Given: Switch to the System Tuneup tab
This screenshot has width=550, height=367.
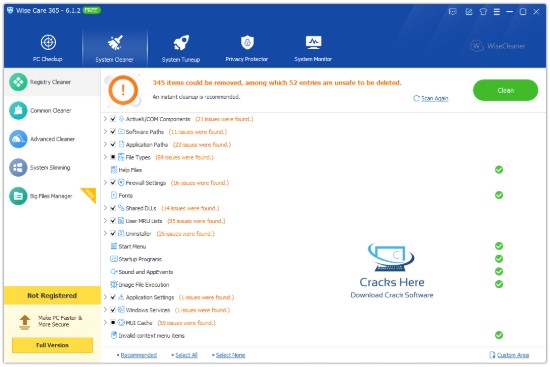Looking at the screenshot, I should click(x=181, y=48).
